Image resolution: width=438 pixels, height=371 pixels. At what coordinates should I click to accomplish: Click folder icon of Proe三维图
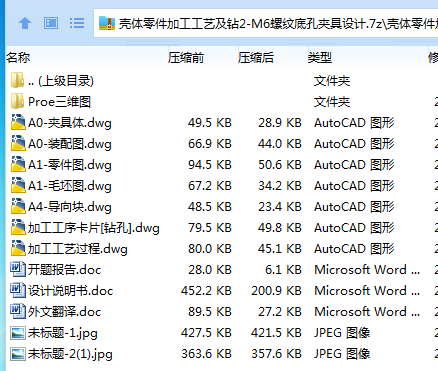coord(17,101)
